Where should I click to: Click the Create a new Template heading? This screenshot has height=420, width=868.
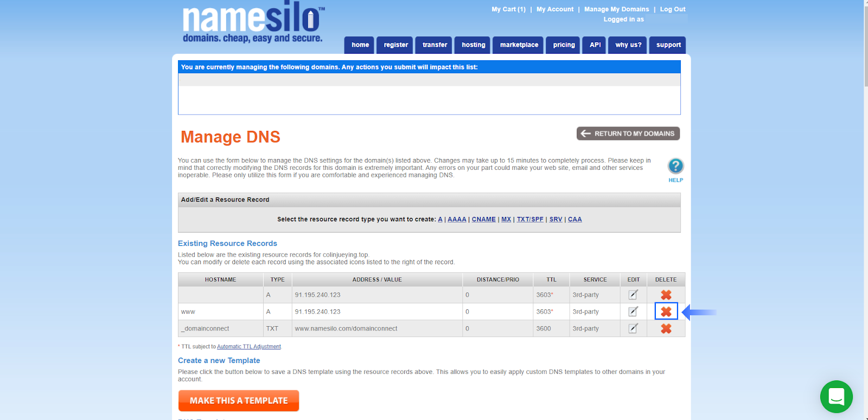219,360
